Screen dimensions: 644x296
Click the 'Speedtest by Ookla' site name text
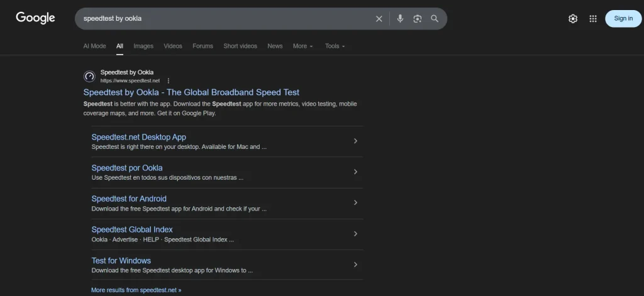[x=127, y=72]
